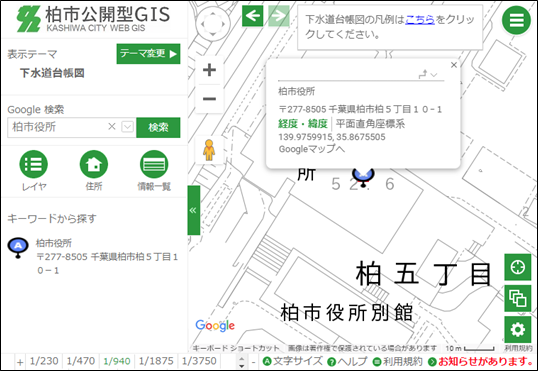Select the 柏市役所 search result title
Screen dimensions: 538x371
pos(54,243)
